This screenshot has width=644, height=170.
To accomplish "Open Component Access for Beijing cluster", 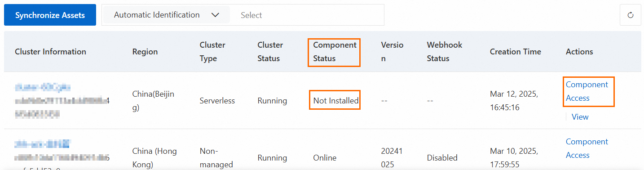I will click(587, 91).
